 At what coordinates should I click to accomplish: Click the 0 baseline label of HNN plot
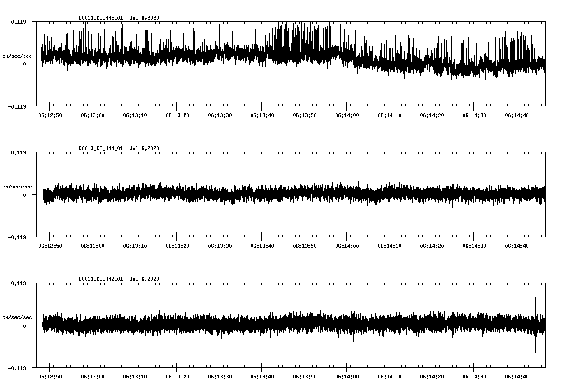point(25,195)
